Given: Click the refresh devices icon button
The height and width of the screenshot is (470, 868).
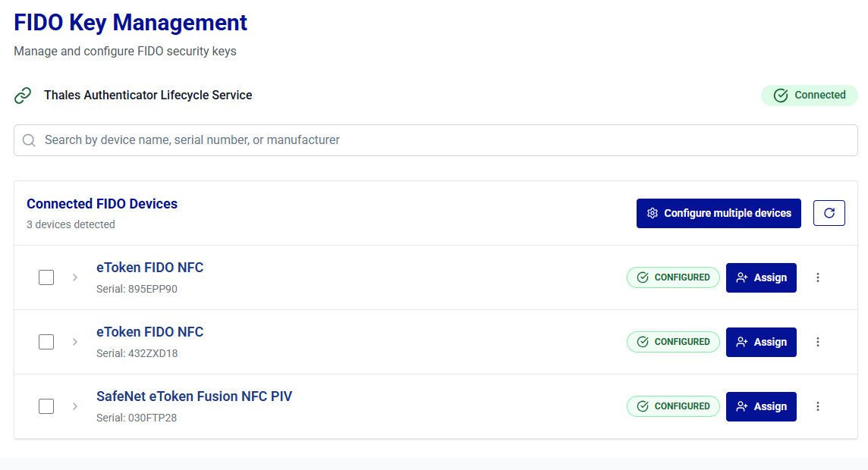Looking at the screenshot, I should click(829, 213).
